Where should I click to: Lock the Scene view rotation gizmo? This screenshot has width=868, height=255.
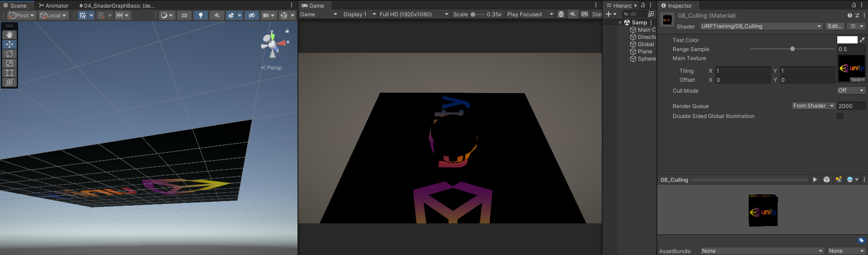point(287,31)
